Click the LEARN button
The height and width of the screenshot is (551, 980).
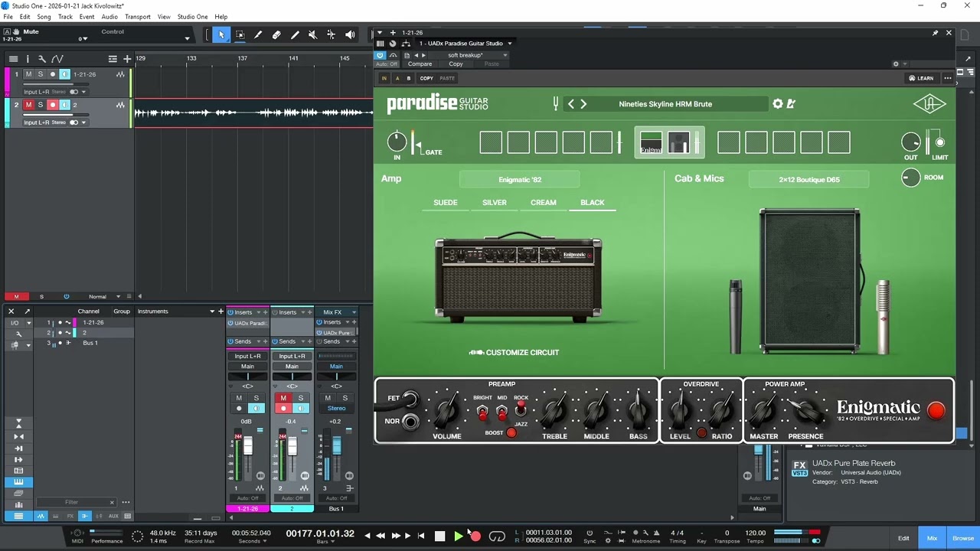[x=921, y=78]
